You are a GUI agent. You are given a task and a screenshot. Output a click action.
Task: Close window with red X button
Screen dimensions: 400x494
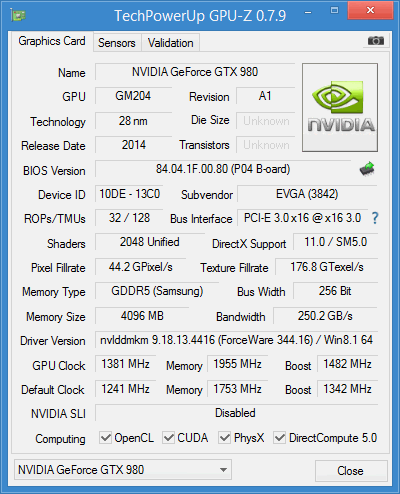tap(370, 10)
